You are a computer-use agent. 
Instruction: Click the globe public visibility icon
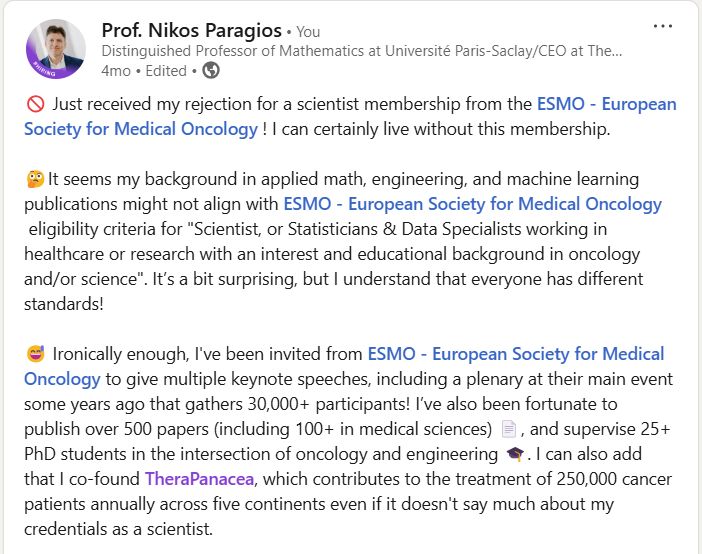(x=211, y=70)
